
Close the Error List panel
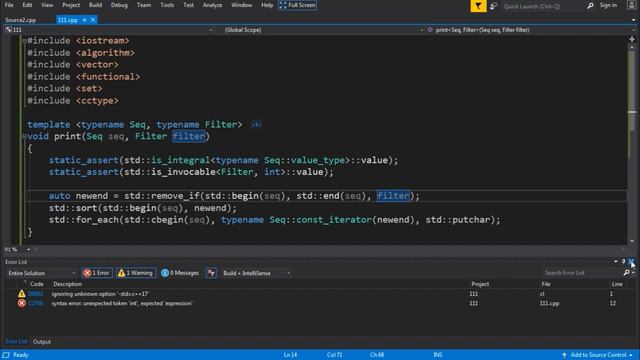click(631, 262)
